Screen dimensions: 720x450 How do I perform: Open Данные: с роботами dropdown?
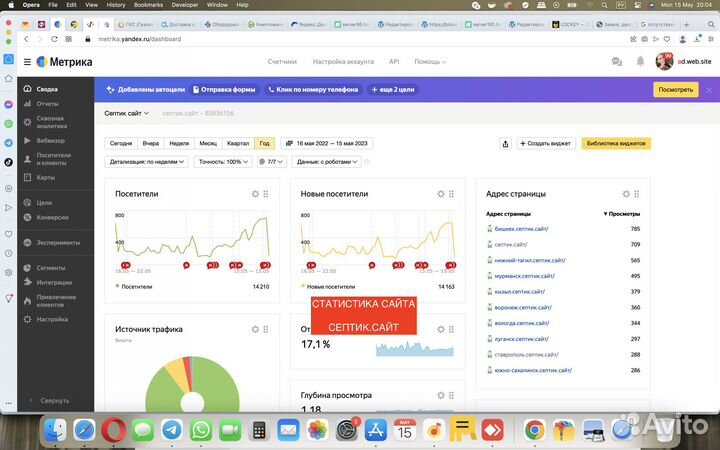326,162
